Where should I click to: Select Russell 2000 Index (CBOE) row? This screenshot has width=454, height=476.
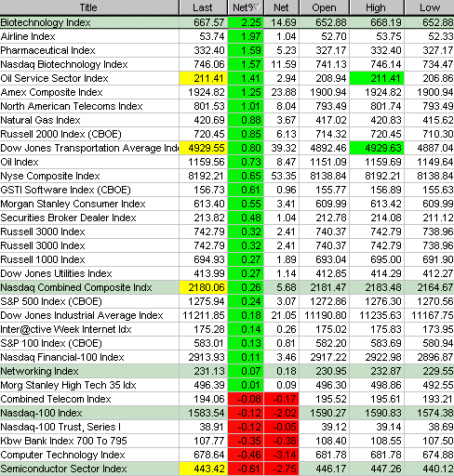(x=227, y=134)
